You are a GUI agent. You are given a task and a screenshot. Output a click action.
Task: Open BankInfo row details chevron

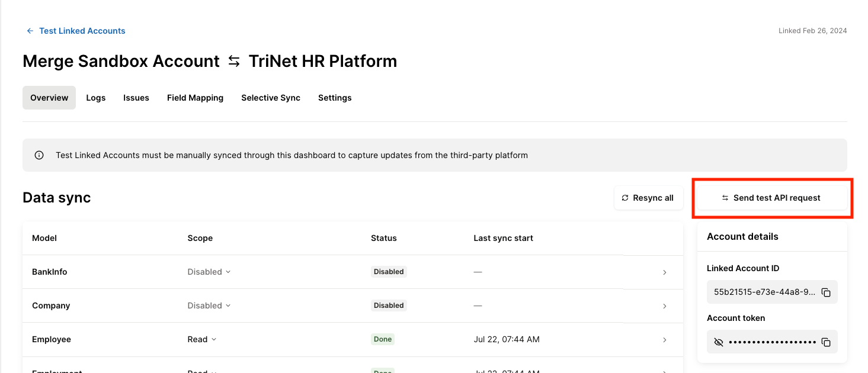point(664,272)
